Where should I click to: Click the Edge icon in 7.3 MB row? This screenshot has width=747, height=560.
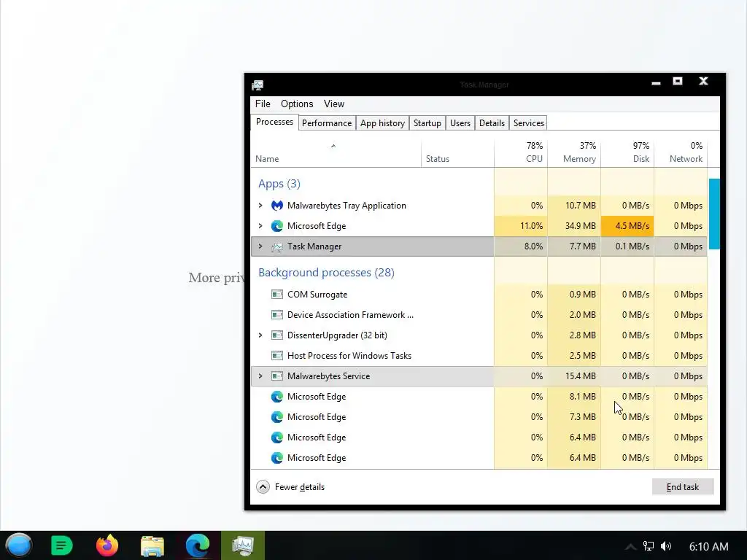[x=276, y=417]
